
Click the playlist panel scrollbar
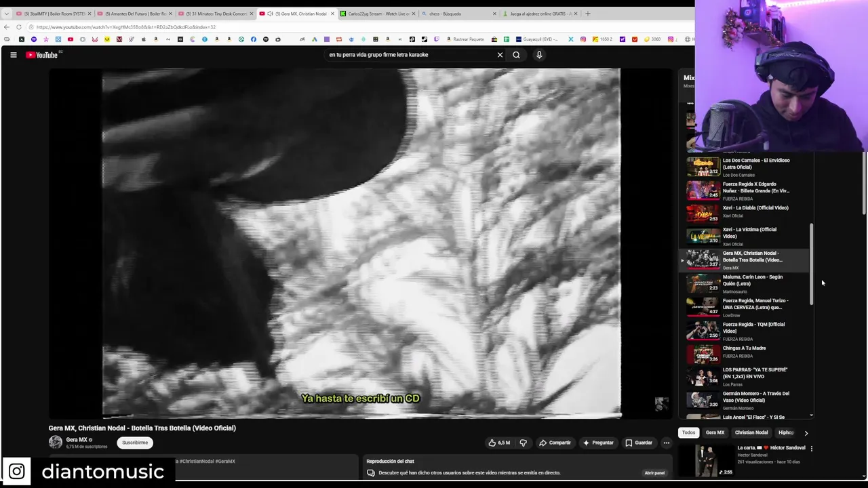point(811,264)
